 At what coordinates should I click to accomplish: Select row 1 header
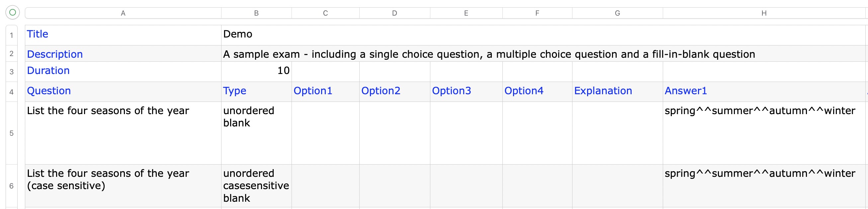[12, 35]
